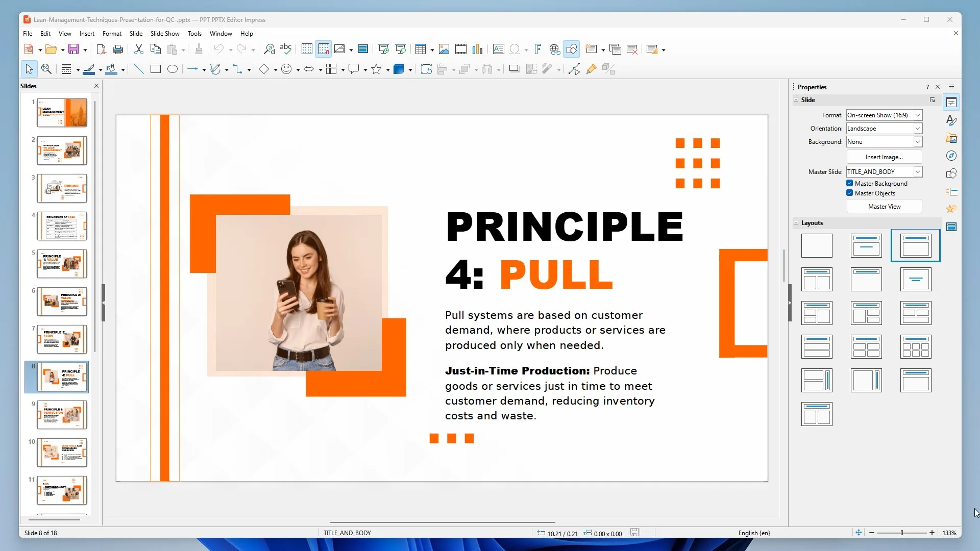Click Insert Text Box icon
This screenshot has height=551, width=980.
pos(499,49)
